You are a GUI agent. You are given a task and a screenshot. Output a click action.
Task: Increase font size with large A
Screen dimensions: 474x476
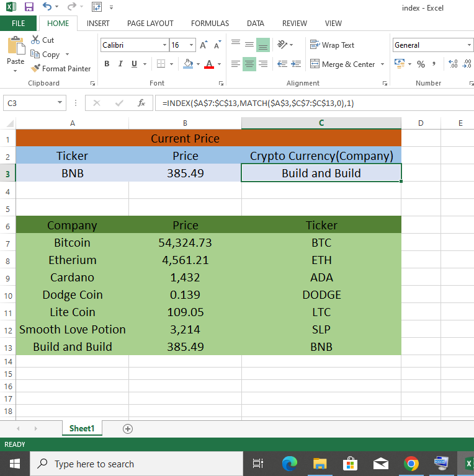(x=203, y=45)
